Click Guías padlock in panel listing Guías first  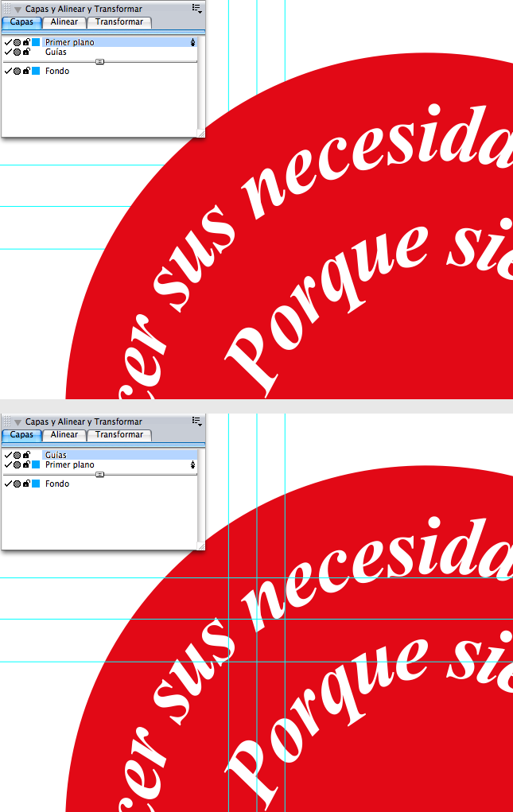point(26,455)
